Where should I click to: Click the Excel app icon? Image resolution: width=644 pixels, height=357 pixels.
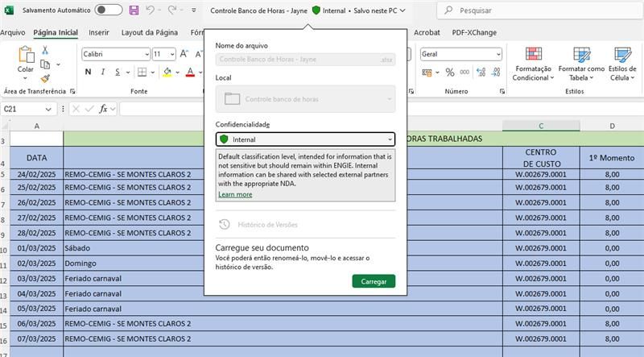click(x=9, y=10)
